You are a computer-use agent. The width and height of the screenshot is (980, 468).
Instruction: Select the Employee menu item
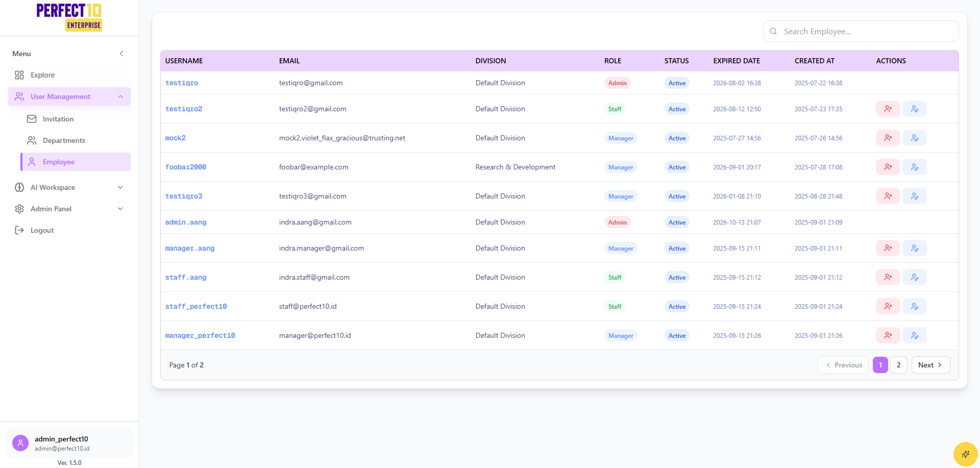pos(76,162)
